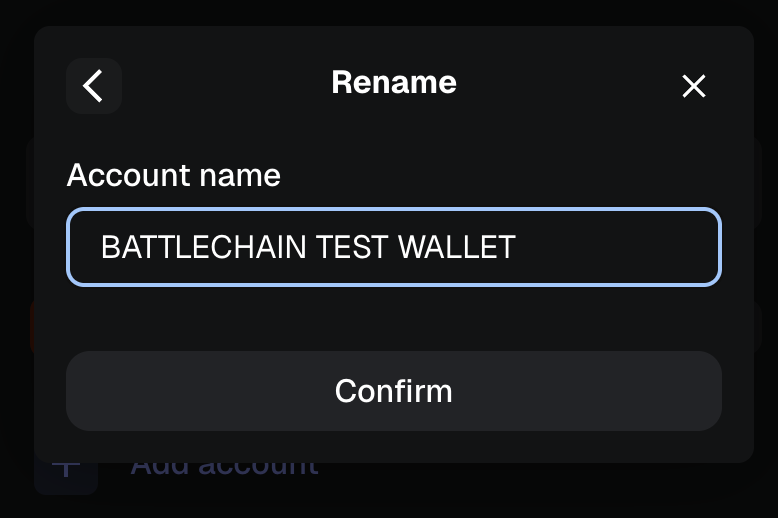This screenshot has height=518, width=778.
Task: Click the Account name label
Action: click(x=173, y=176)
